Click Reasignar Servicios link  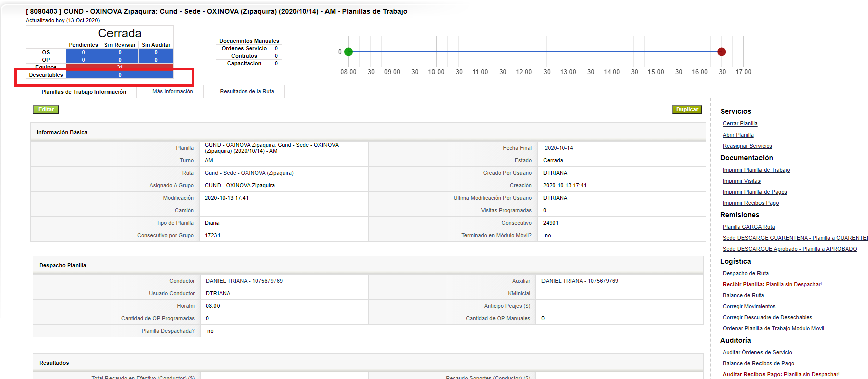(x=747, y=146)
